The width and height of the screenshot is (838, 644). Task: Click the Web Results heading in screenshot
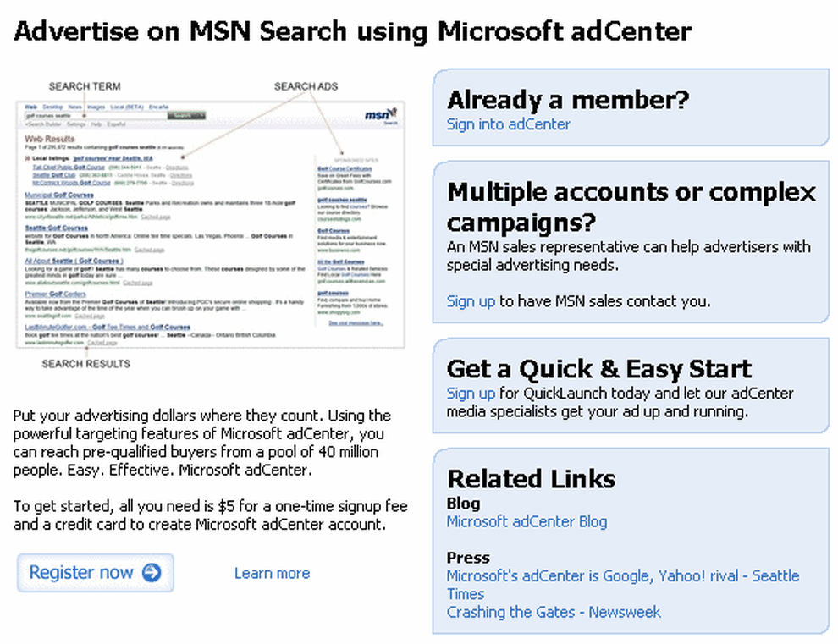(x=50, y=139)
